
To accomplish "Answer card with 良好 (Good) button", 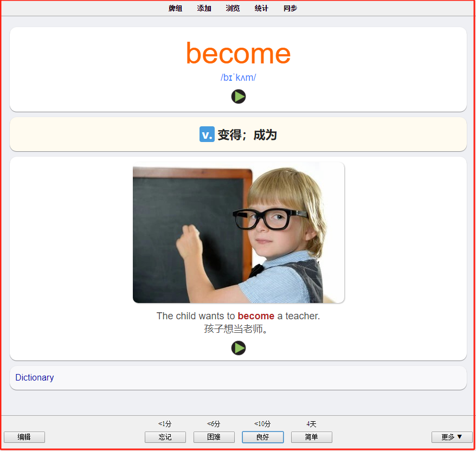I will (x=263, y=437).
